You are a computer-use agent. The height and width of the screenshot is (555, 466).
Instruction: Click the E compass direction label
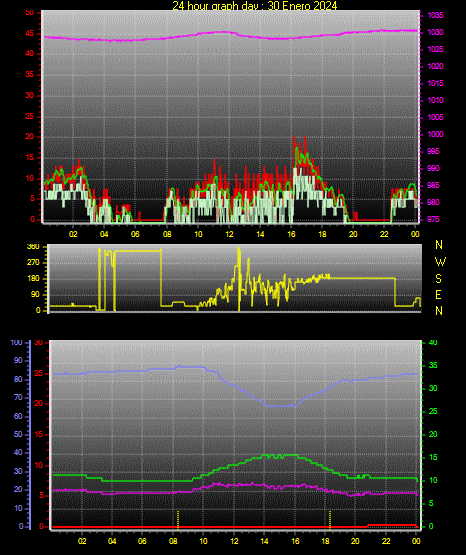click(x=438, y=294)
